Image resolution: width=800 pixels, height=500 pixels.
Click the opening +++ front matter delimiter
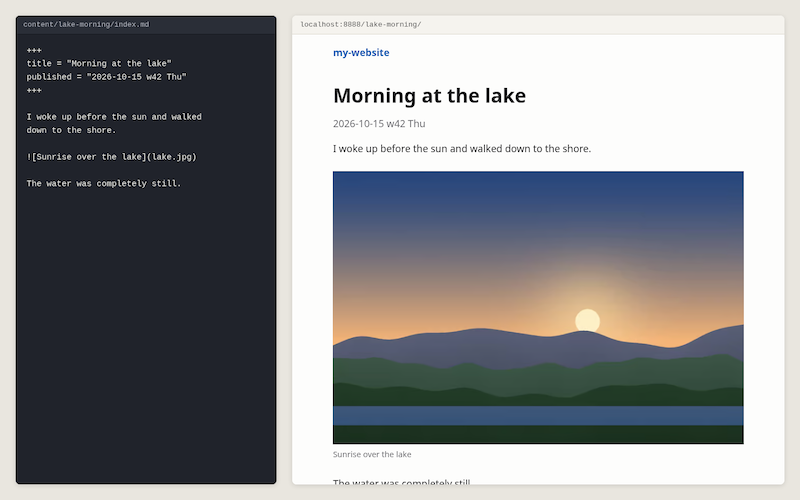coord(34,50)
